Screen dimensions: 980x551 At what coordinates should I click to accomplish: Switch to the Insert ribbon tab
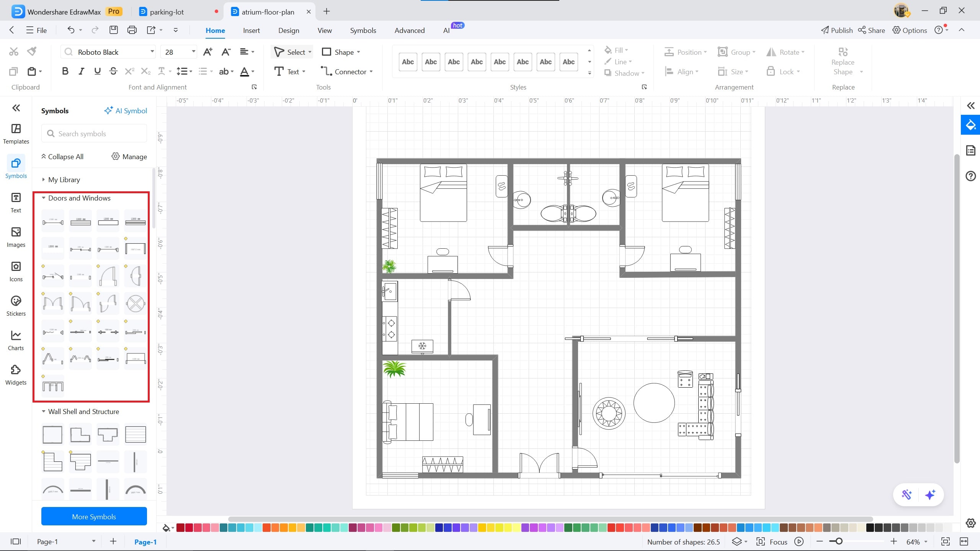click(x=251, y=30)
